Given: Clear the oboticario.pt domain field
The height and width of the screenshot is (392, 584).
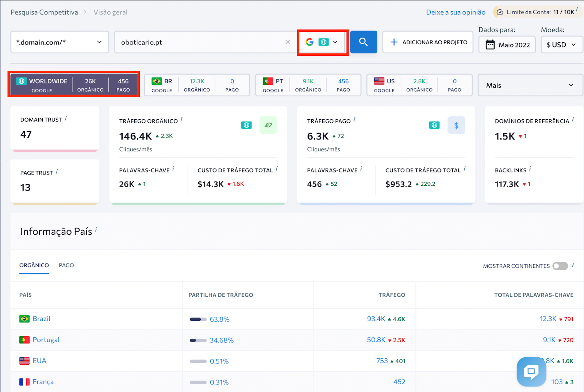Looking at the screenshot, I should pyautogui.click(x=288, y=42).
